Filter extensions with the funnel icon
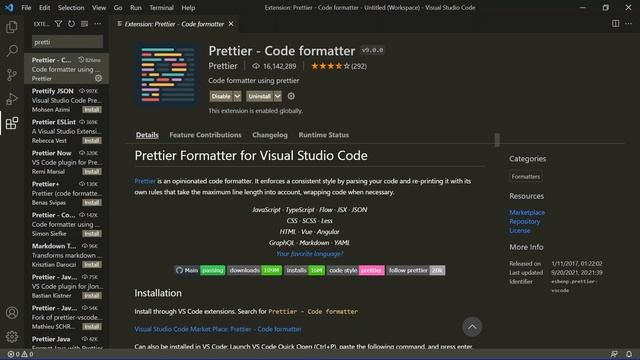This screenshot has width=640, height=360. tap(58, 24)
